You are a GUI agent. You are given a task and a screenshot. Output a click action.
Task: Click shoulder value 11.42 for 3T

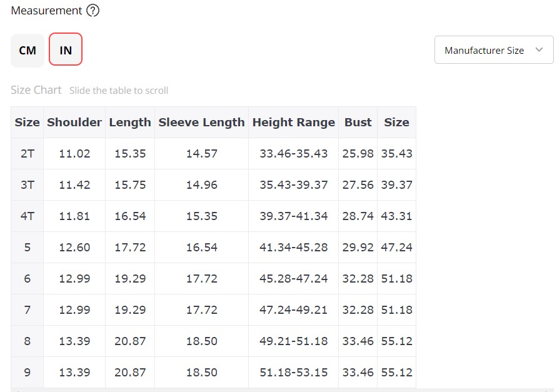(74, 185)
